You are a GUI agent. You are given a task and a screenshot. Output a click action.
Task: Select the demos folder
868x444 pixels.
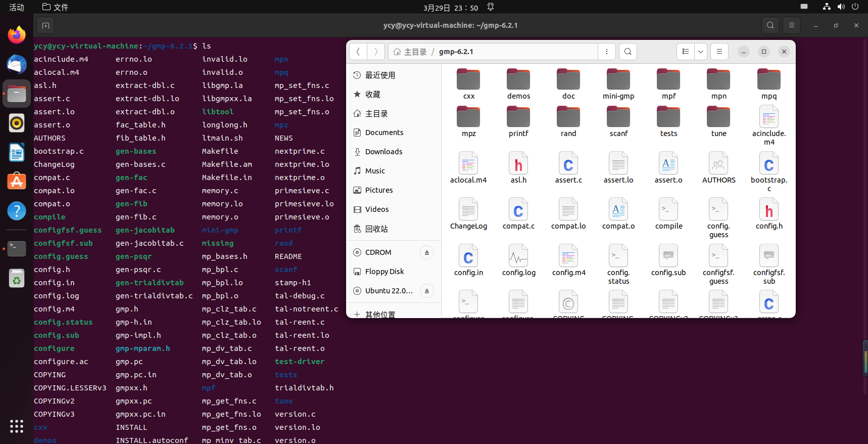point(518,84)
